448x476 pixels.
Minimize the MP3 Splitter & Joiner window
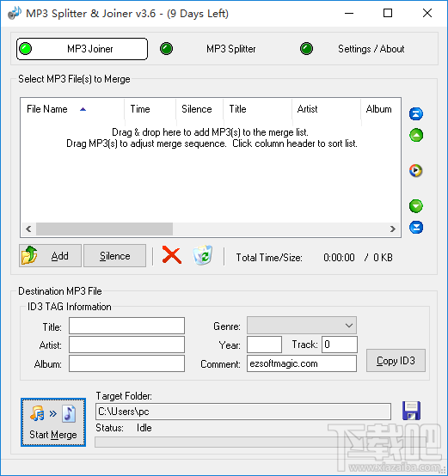point(349,14)
